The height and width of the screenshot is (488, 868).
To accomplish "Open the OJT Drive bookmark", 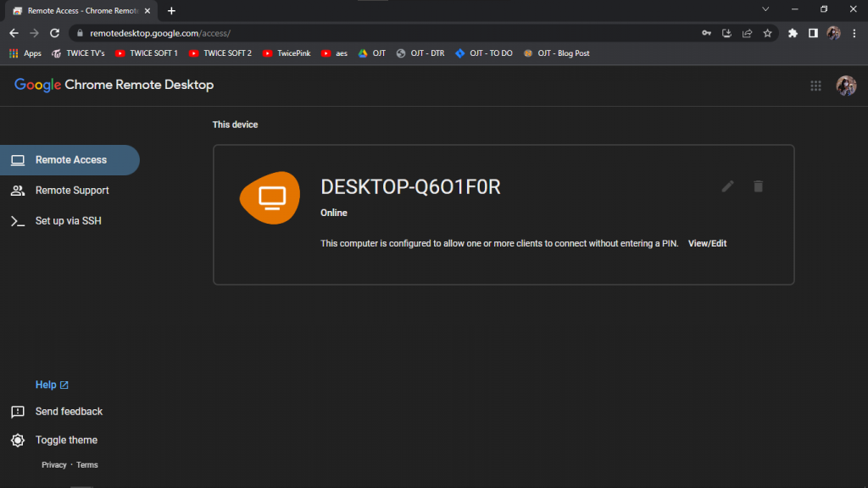I will click(372, 53).
